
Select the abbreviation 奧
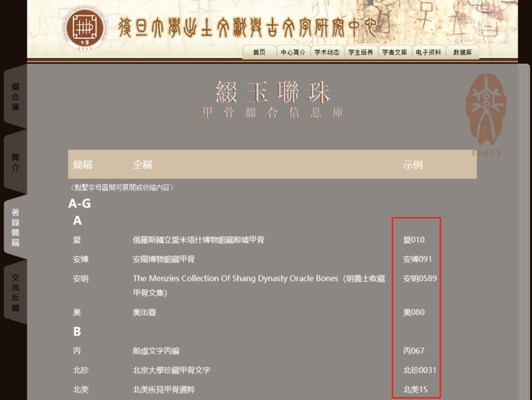click(77, 312)
